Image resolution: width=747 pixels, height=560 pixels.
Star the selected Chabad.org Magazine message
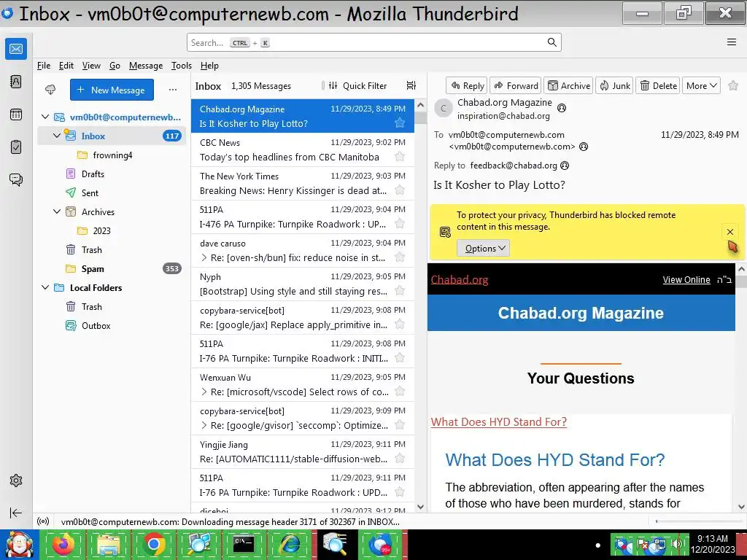400,122
